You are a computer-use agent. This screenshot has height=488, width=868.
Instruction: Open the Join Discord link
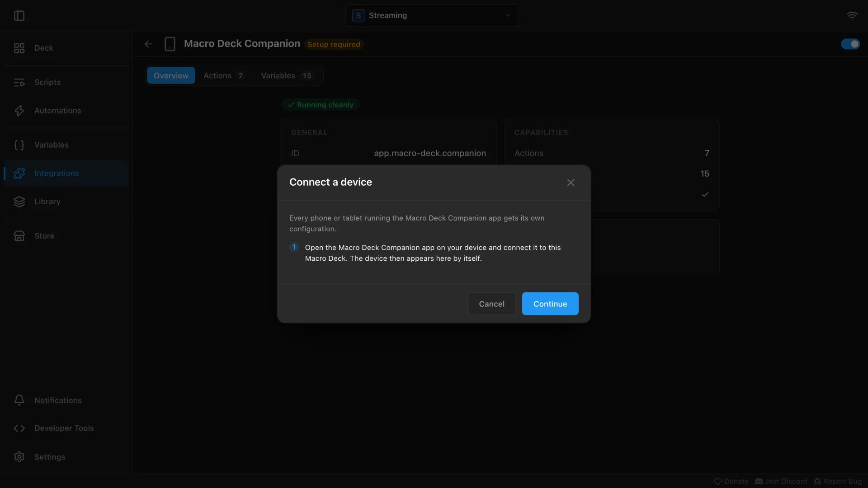781,481
